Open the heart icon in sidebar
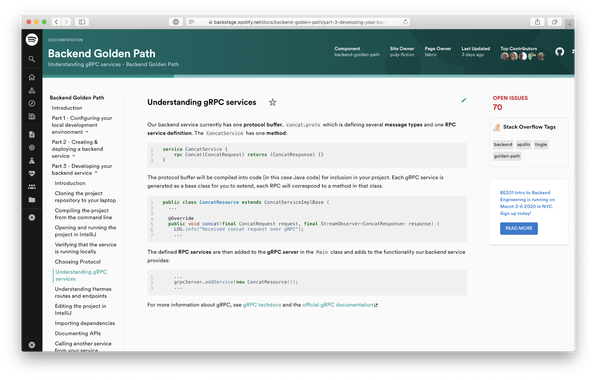This screenshot has height=380, width=596. (x=32, y=174)
